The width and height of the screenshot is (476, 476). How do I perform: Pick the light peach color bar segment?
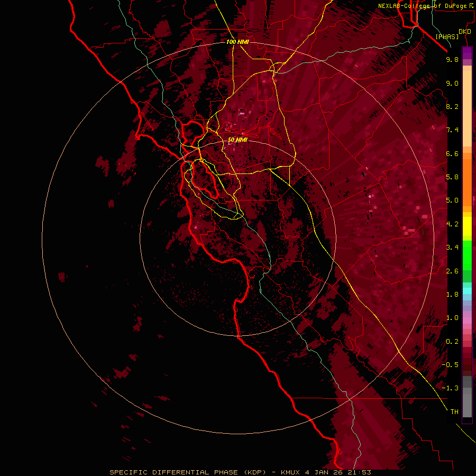click(467, 108)
